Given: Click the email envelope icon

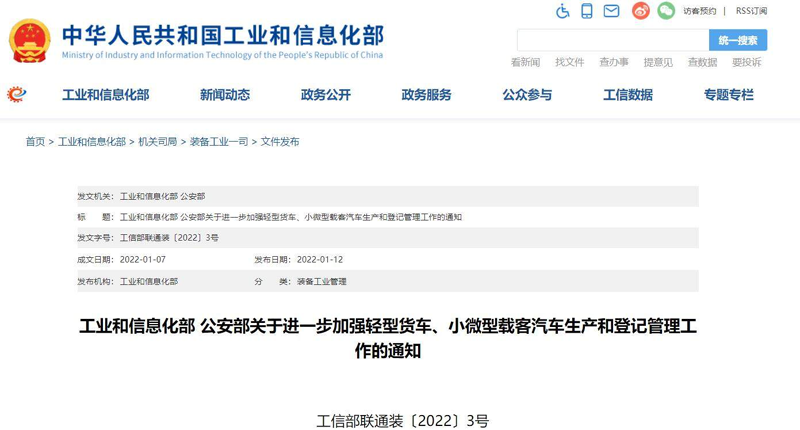Looking at the screenshot, I should [x=611, y=11].
